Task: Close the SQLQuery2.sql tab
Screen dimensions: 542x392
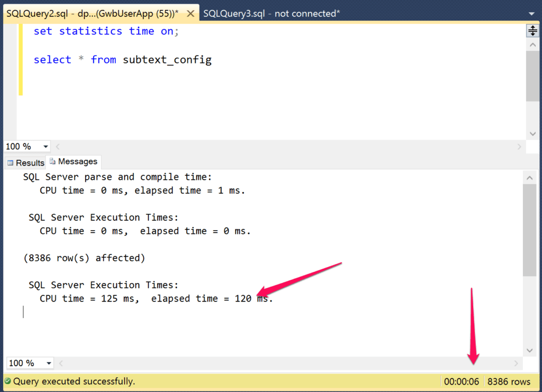Action: [x=191, y=13]
